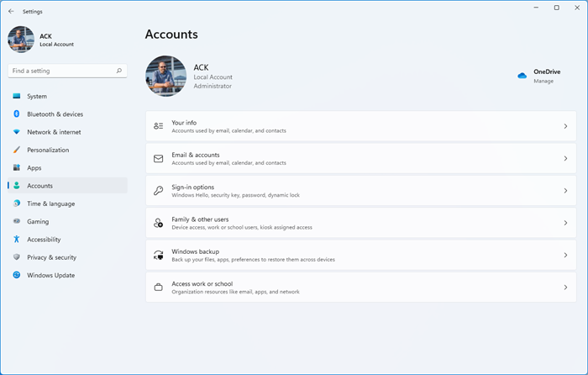Click 'Device access, work or school users' text
The height and width of the screenshot is (375, 588).
[x=242, y=228]
